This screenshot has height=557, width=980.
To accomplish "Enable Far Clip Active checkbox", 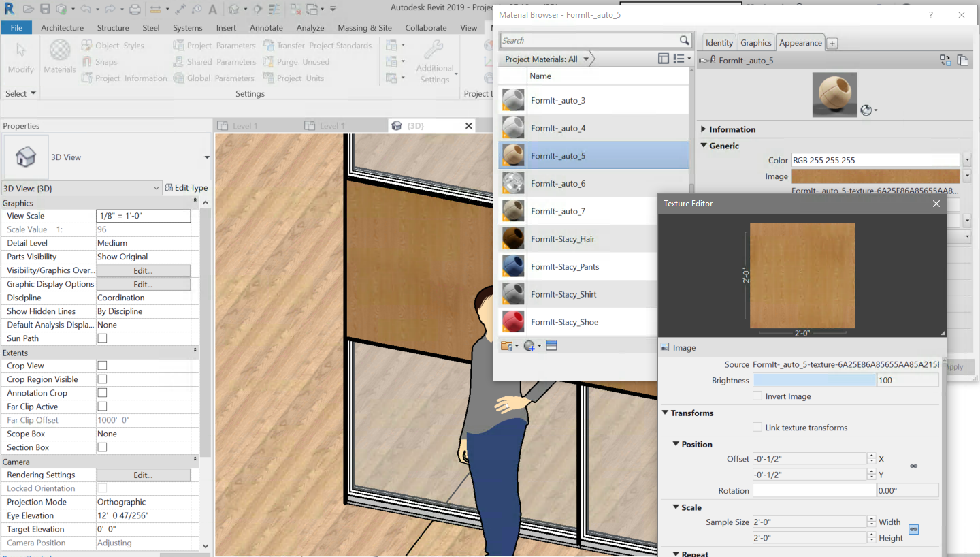I will coord(102,406).
